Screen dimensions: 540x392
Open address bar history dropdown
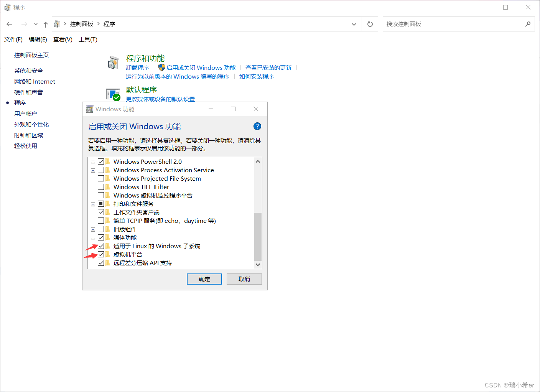click(354, 24)
